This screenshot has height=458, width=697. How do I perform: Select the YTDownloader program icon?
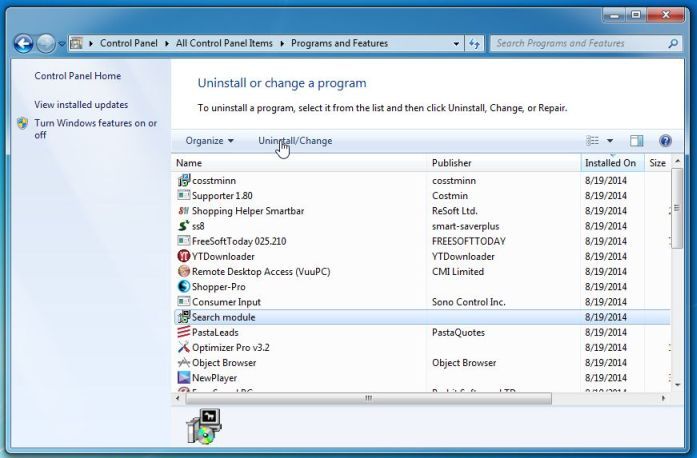pos(184,256)
